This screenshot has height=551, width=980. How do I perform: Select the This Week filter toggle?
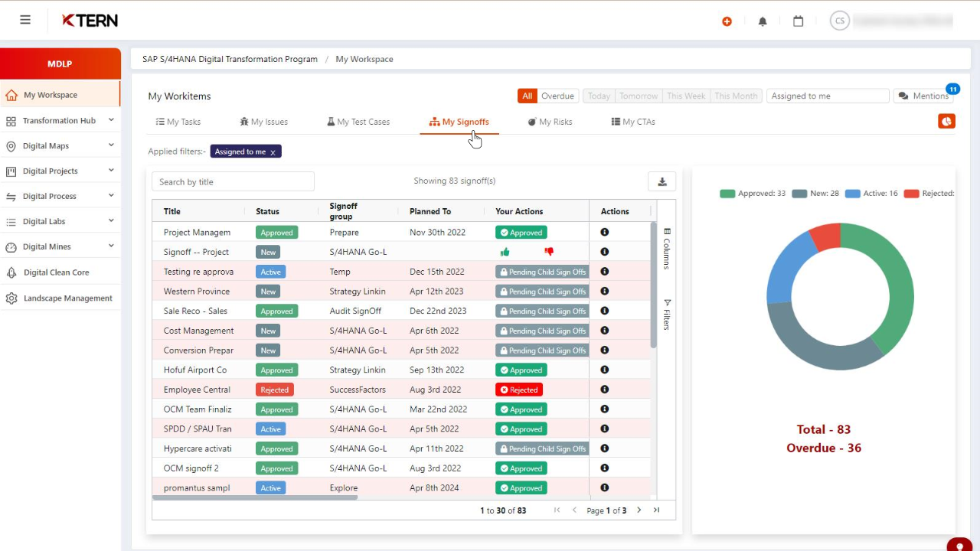[685, 96]
